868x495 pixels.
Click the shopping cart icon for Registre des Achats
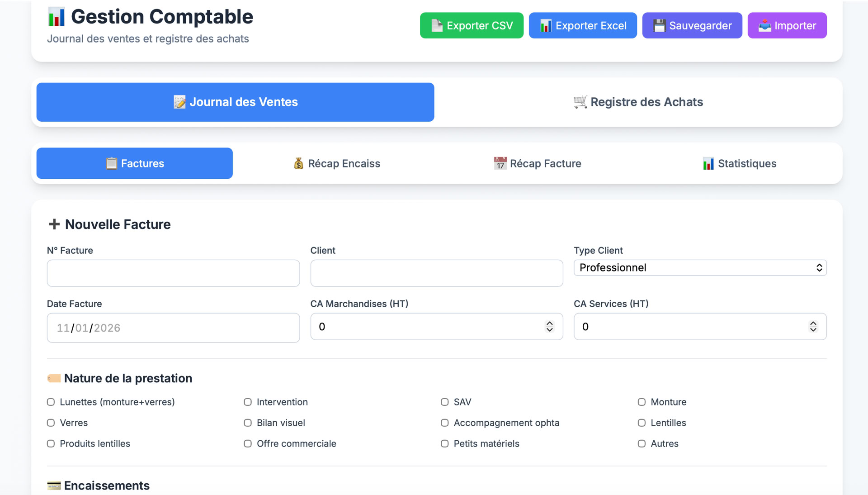coord(580,102)
